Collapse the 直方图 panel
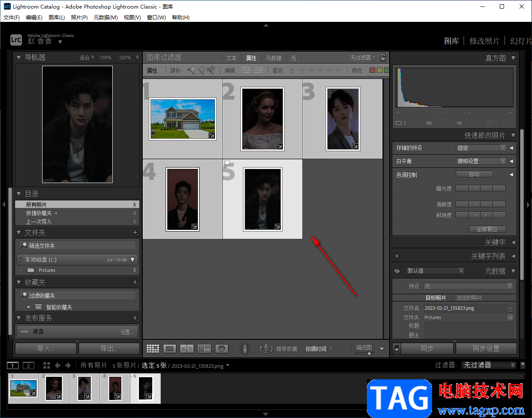This screenshot has height=418, width=532. [513, 58]
